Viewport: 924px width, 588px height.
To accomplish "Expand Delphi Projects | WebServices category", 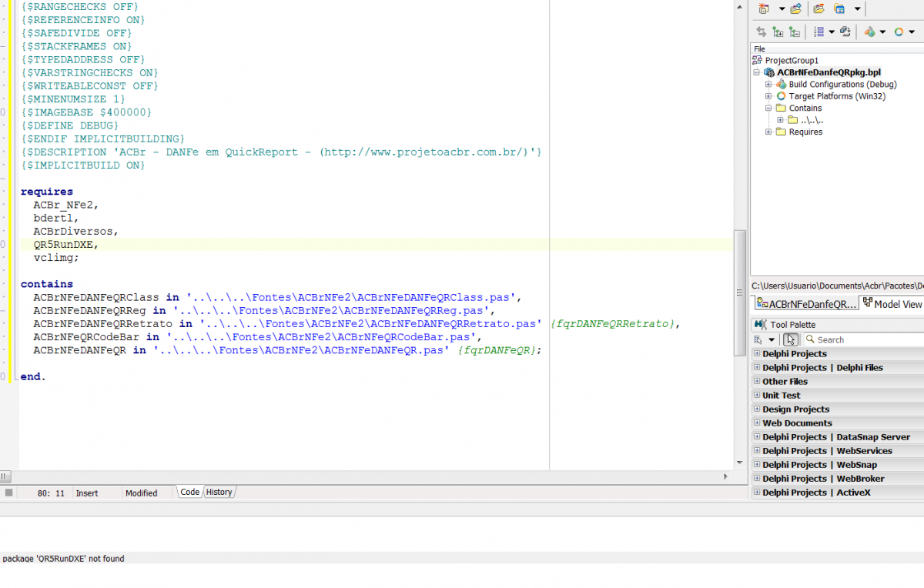I will tap(757, 450).
